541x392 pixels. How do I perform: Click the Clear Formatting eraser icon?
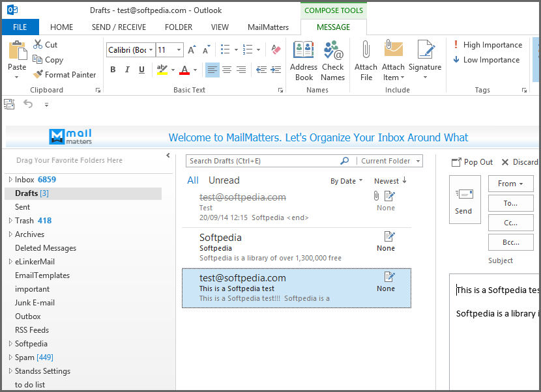(275, 50)
